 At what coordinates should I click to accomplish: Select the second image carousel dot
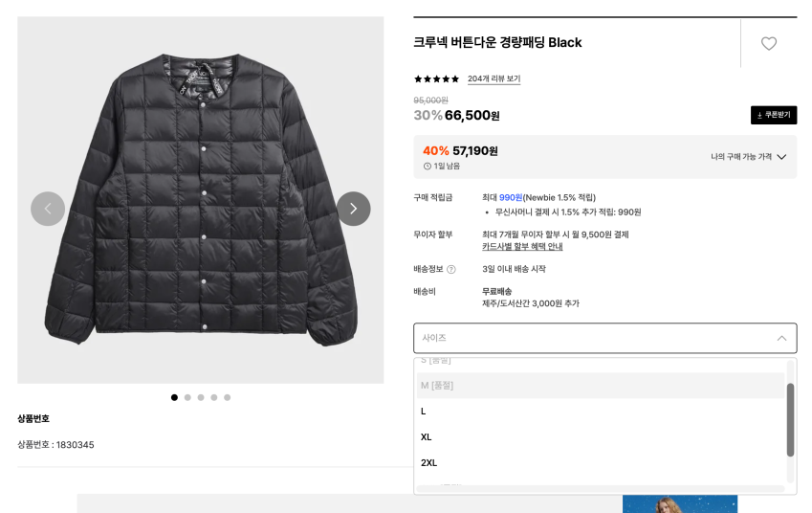point(187,397)
